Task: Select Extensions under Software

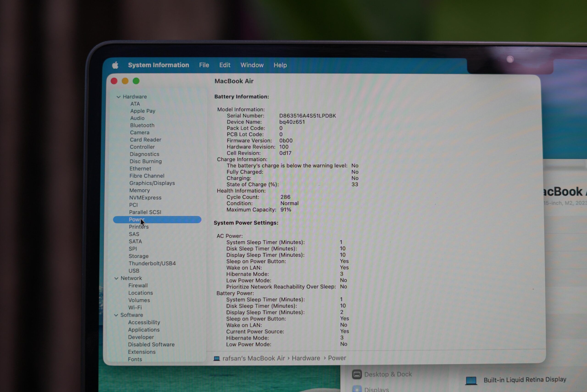Action: pos(142,352)
